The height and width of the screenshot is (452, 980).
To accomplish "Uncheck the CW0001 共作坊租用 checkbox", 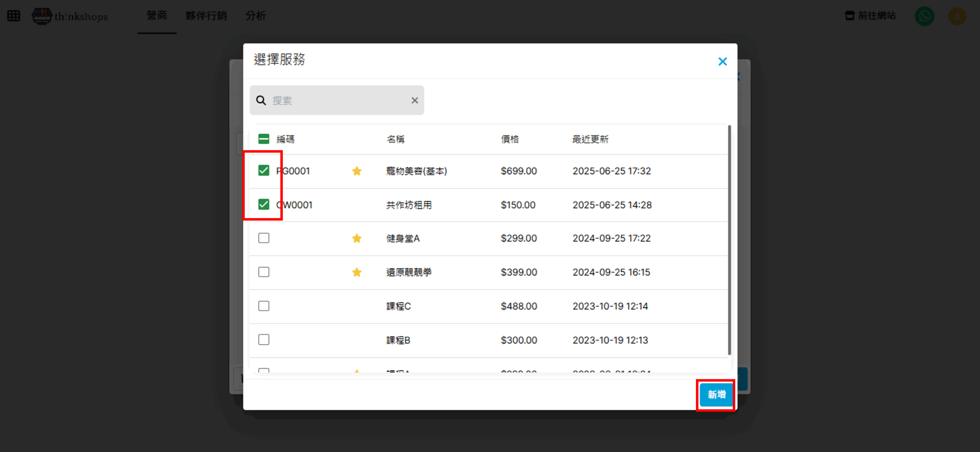I will tap(264, 205).
